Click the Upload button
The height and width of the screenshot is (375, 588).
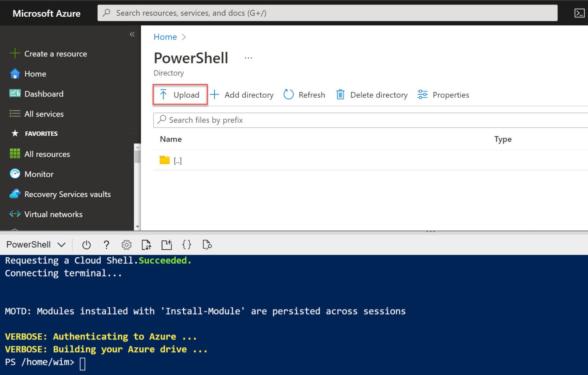180,95
